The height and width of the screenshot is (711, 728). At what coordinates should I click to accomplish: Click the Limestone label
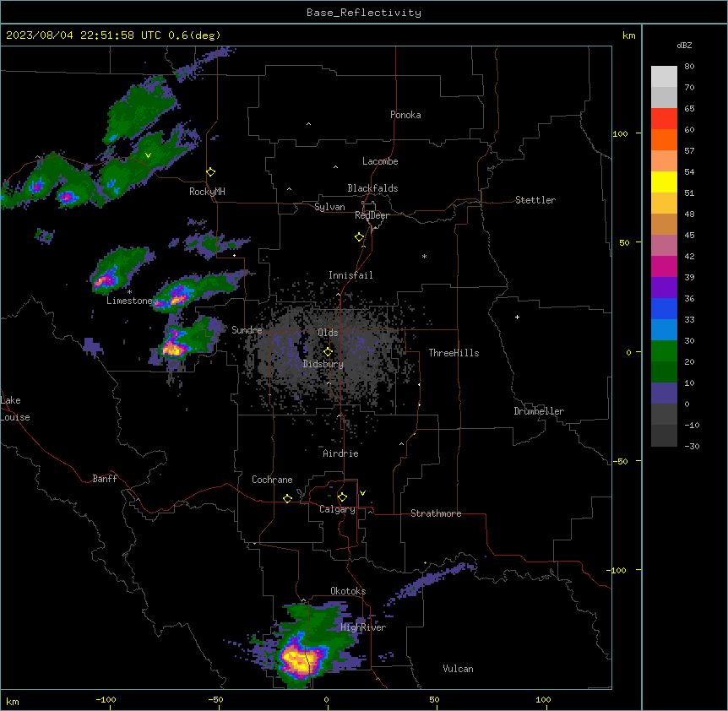pos(129,301)
